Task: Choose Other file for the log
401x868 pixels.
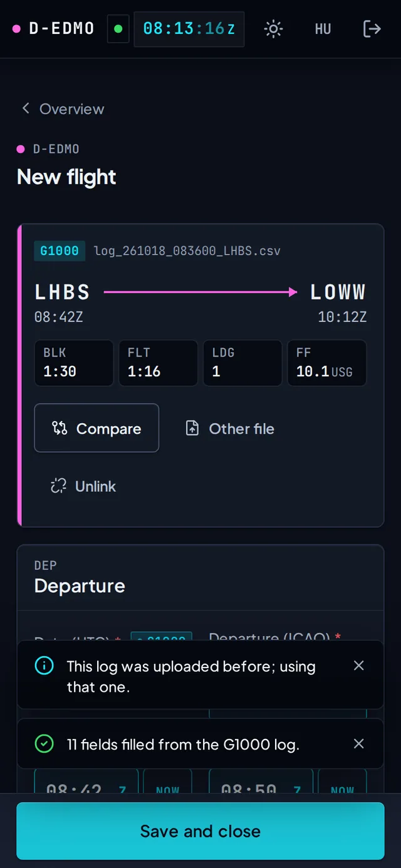Action: click(230, 429)
